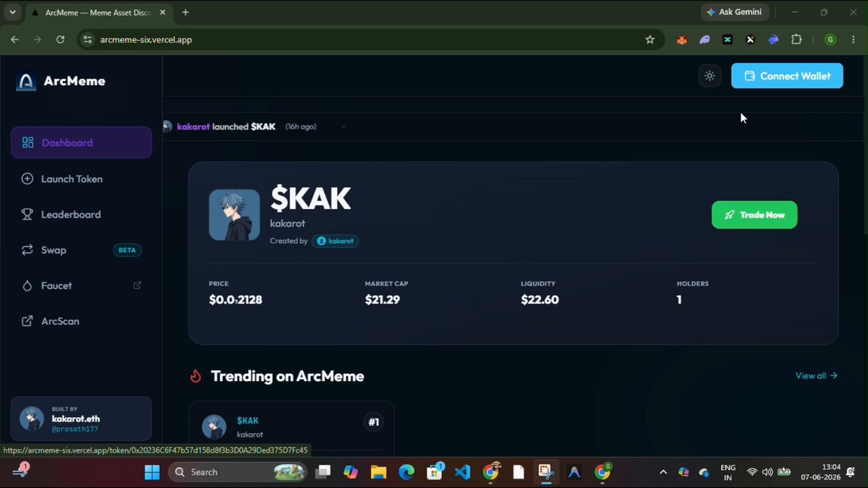Open the kakarot.eth built-by card
The image size is (868, 488).
[81, 419]
